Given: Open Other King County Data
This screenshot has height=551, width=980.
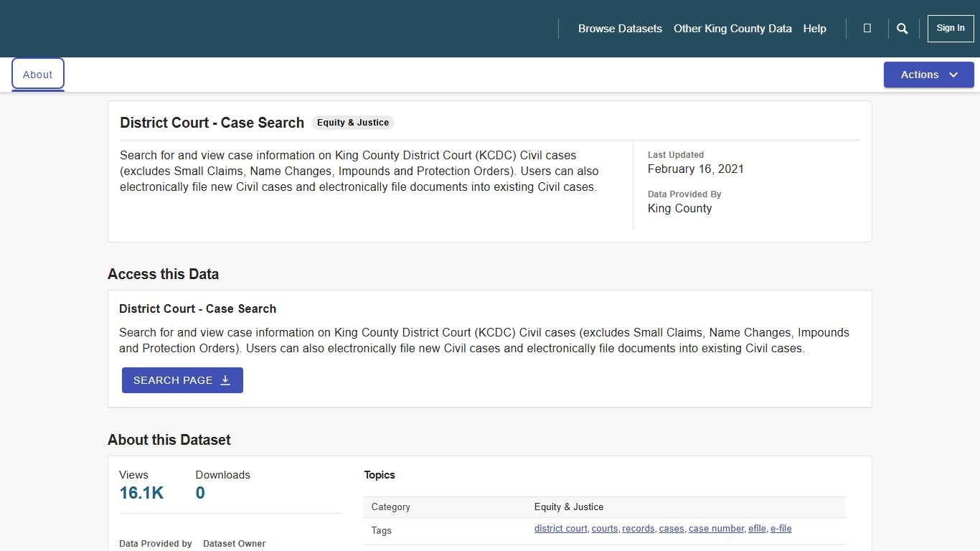Looking at the screenshot, I should pyautogui.click(x=732, y=28).
